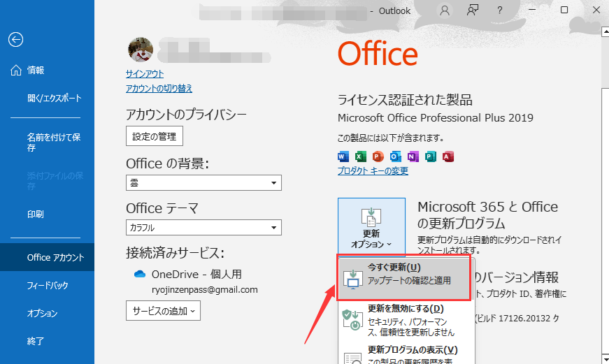Open the feedback speech-bubble icon in title bar
The image size is (609, 364).
472,10
